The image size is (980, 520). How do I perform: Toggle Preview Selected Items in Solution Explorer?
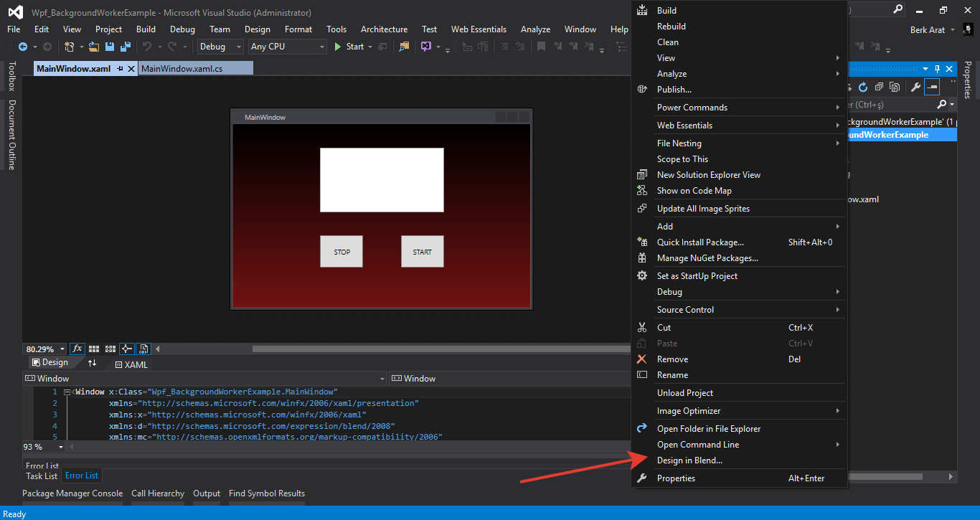coord(932,87)
